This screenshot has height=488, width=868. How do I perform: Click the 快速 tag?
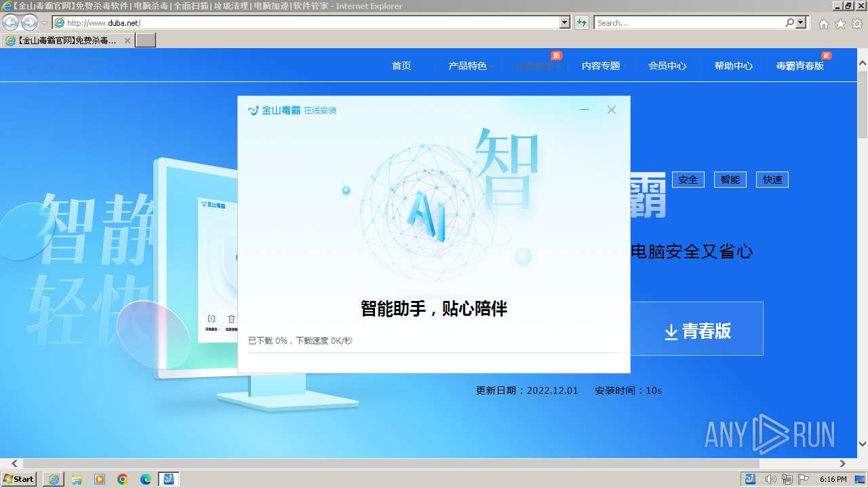[x=772, y=180]
